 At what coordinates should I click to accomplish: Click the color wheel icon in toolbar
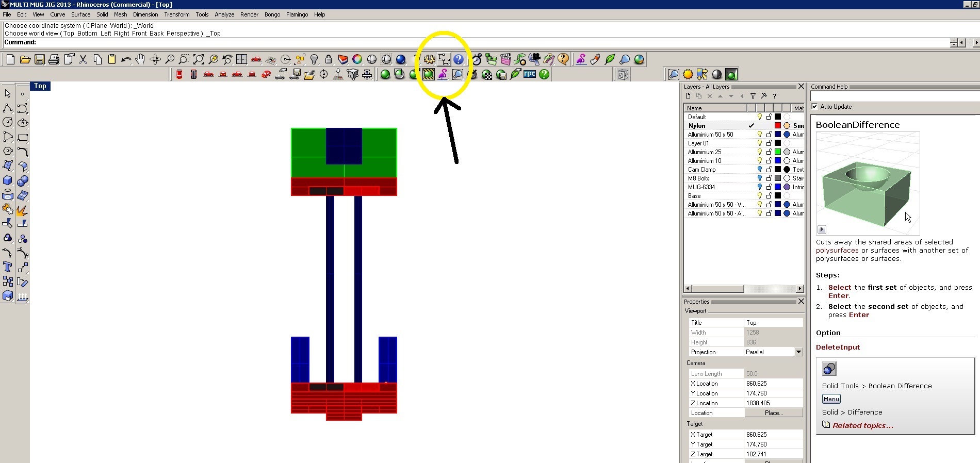[x=357, y=59]
